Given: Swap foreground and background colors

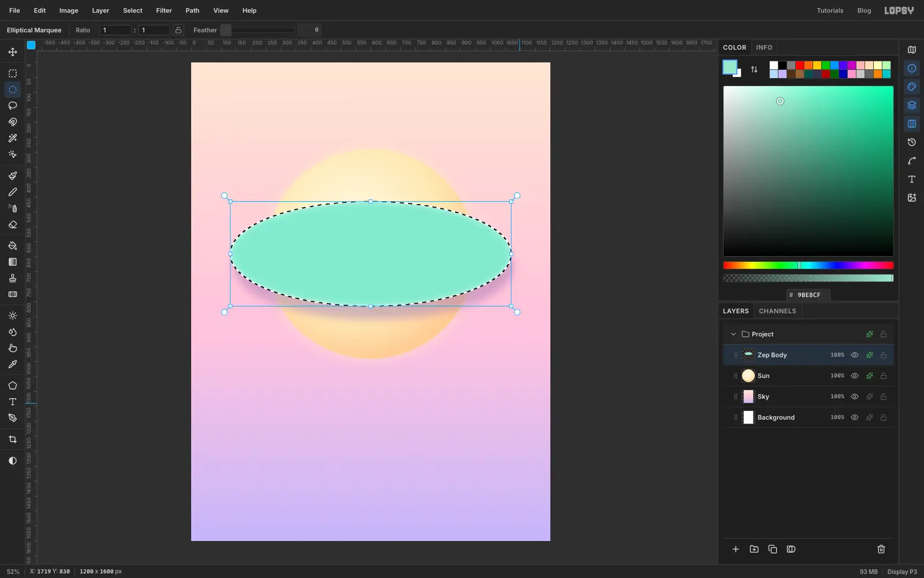Looking at the screenshot, I should (754, 69).
